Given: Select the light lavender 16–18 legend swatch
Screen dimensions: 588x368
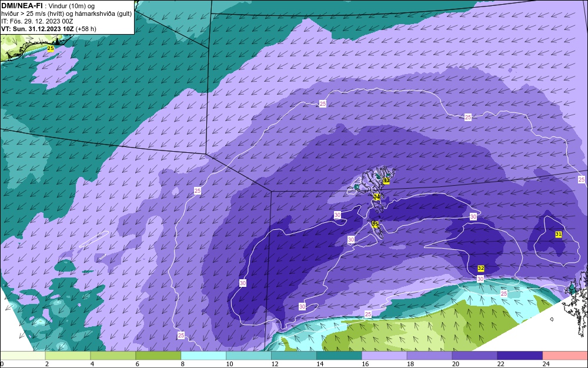Looking at the screenshot, I should pyautogui.click(x=385, y=356).
